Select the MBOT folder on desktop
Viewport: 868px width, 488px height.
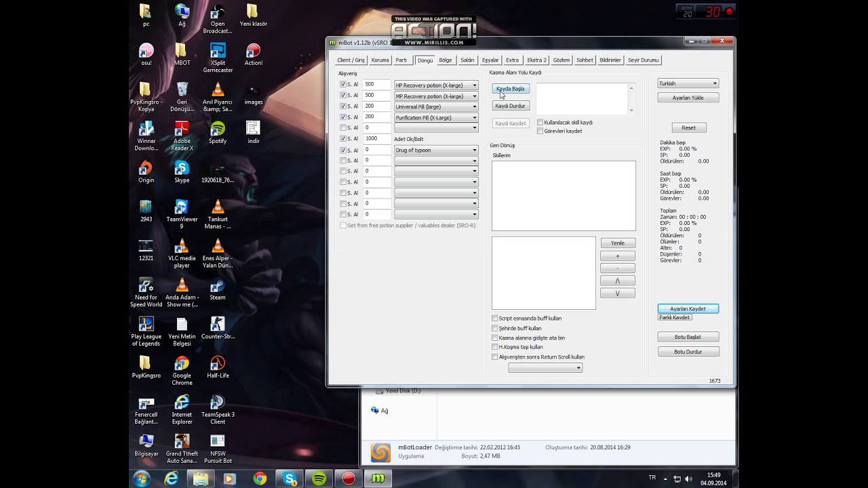[182, 54]
